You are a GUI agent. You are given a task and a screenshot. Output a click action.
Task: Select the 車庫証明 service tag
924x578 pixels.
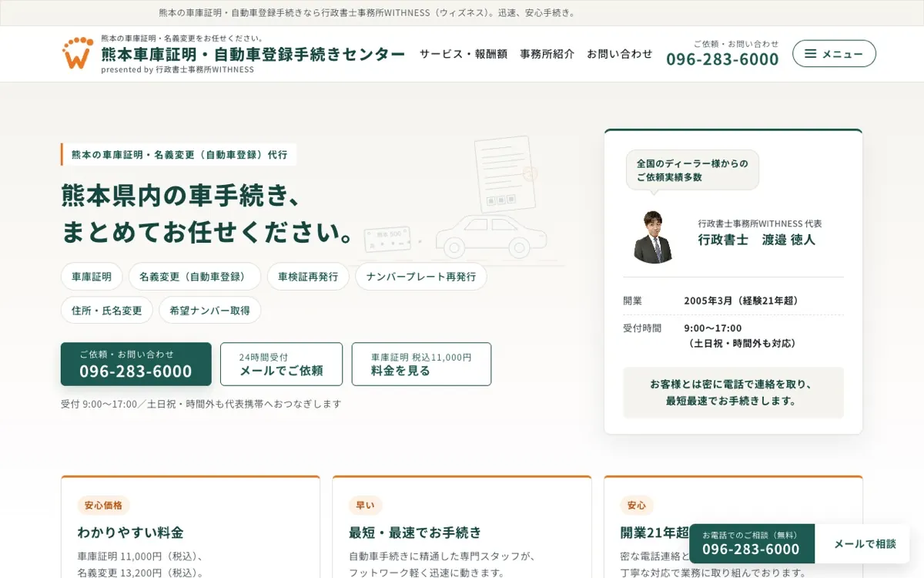click(x=92, y=277)
